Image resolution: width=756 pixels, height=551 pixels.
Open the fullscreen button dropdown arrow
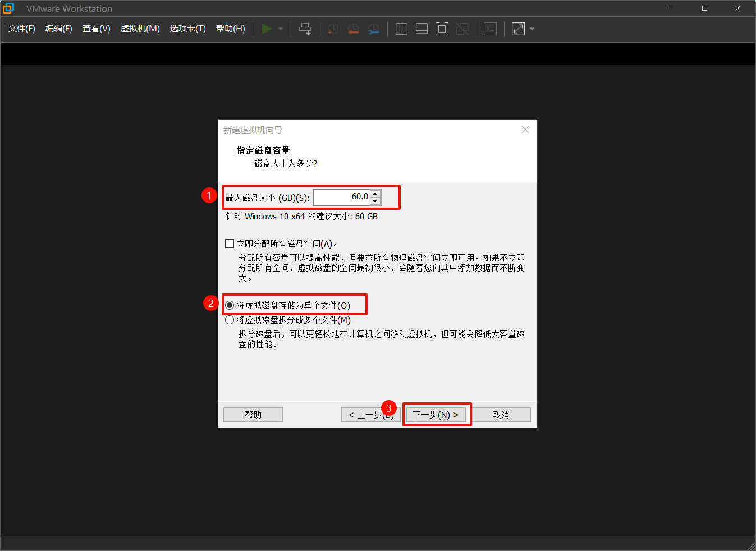point(531,29)
